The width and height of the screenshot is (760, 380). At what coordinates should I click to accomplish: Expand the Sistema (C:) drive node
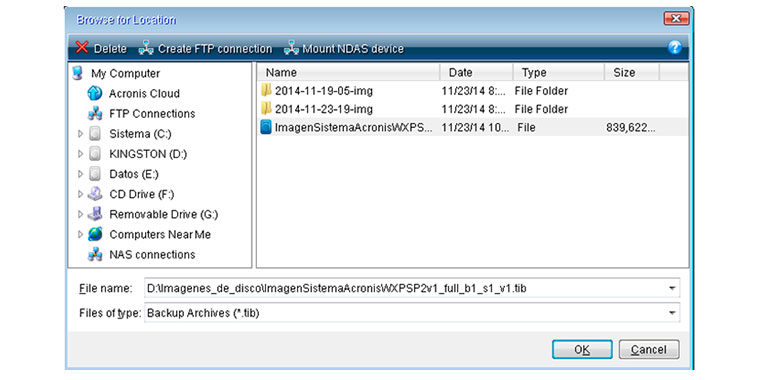(x=80, y=134)
